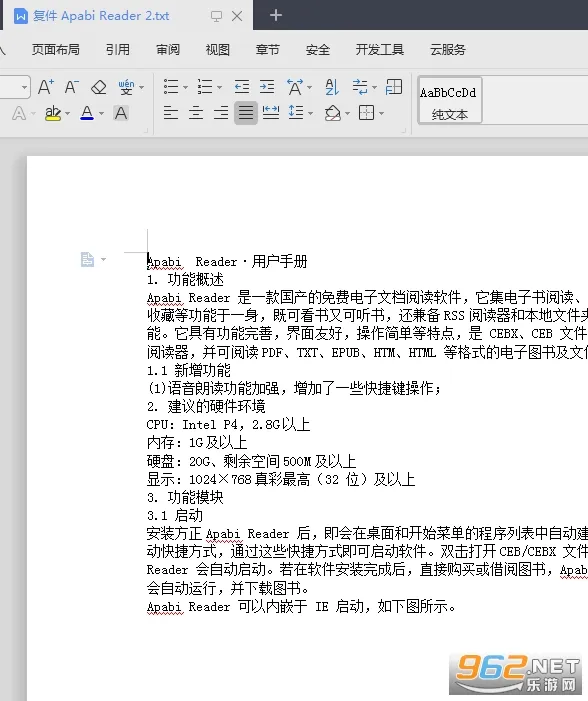This screenshot has height=701, width=588.
Task: Click the decrease indent icon
Action: pyautogui.click(x=242, y=87)
